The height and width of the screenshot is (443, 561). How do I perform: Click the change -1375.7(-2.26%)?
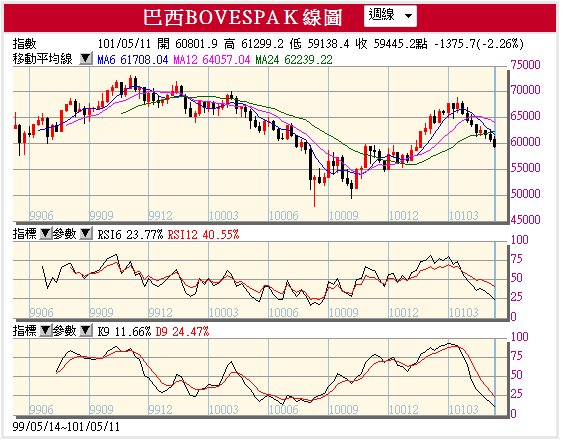pos(479,44)
